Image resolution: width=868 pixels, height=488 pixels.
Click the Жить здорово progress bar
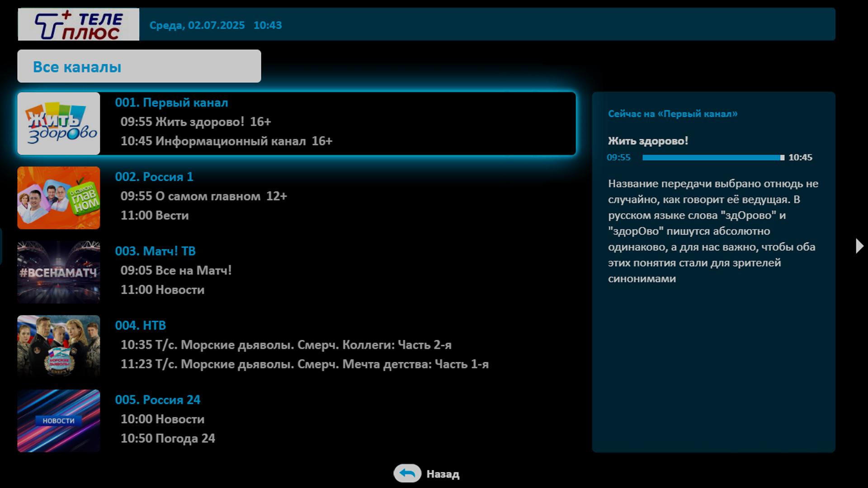[713, 158]
